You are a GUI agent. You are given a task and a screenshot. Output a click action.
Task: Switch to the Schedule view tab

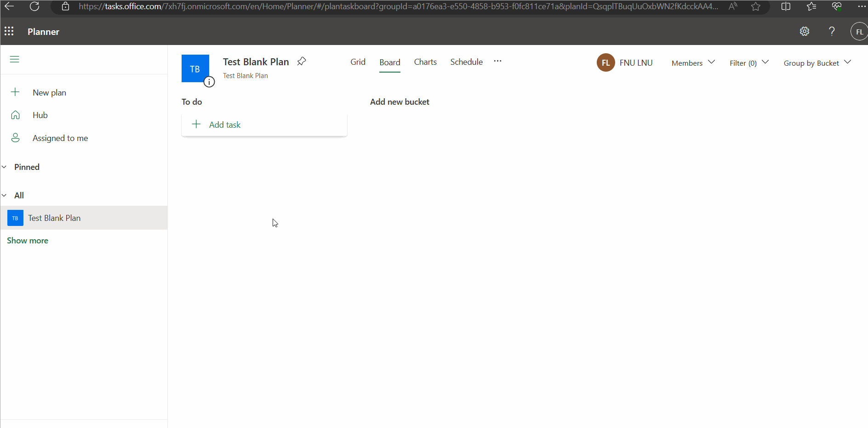pos(466,62)
